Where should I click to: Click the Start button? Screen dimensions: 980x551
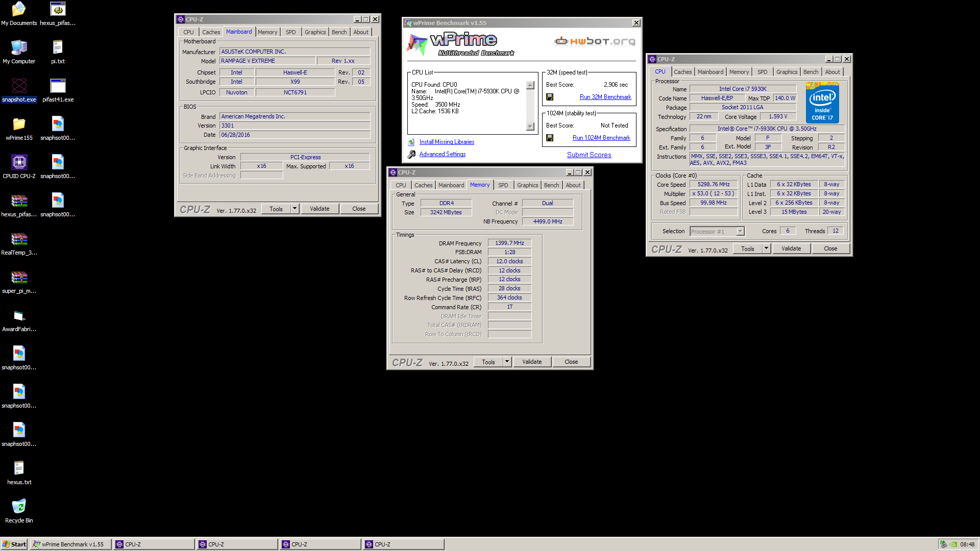pyautogui.click(x=14, y=544)
